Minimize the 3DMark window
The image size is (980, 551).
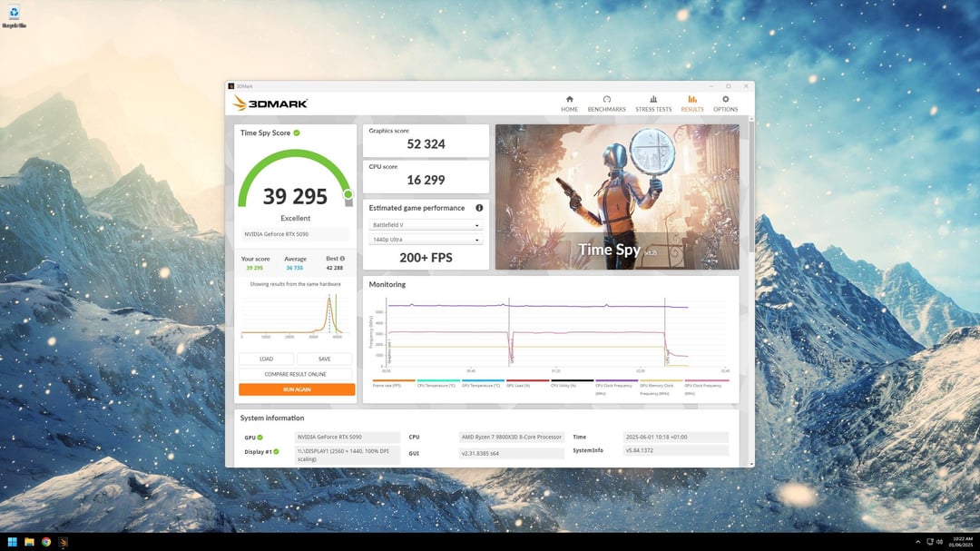click(x=710, y=86)
